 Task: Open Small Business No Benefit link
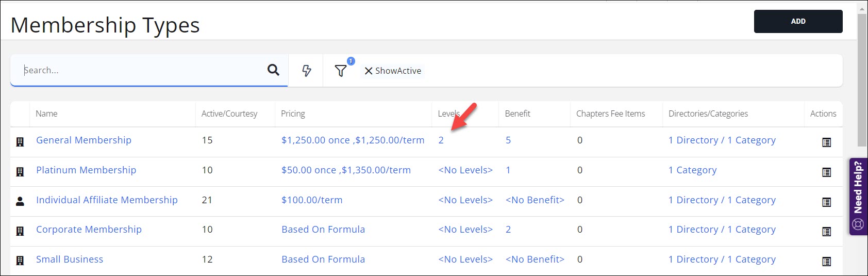click(x=535, y=259)
